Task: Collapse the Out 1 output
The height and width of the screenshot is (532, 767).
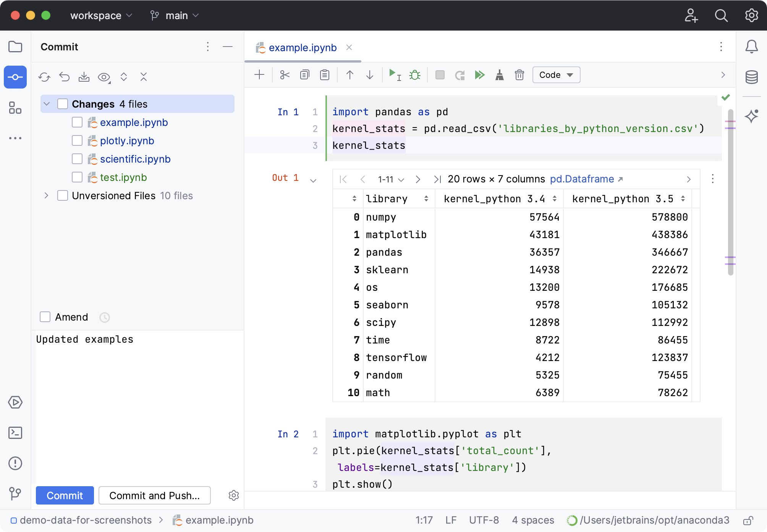Action: (313, 181)
